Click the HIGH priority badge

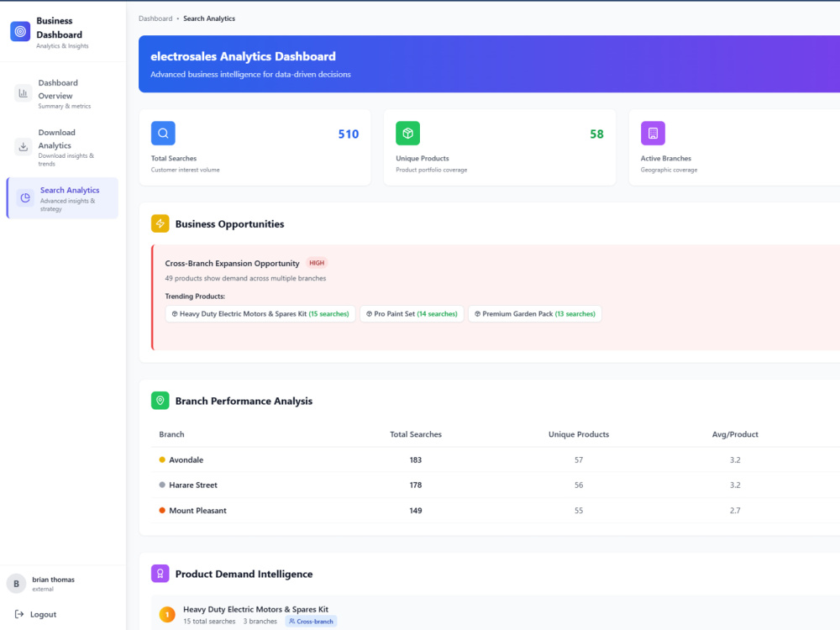tap(317, 263)
